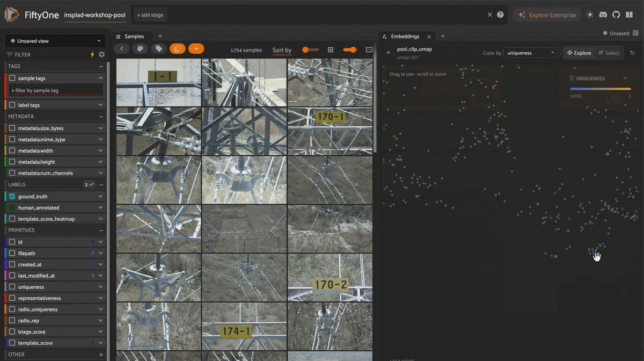Uncheck the ground_truth label checkbox
Viewport: 644px width, 361px height.
pyautogui.click(x=12, y=197)
